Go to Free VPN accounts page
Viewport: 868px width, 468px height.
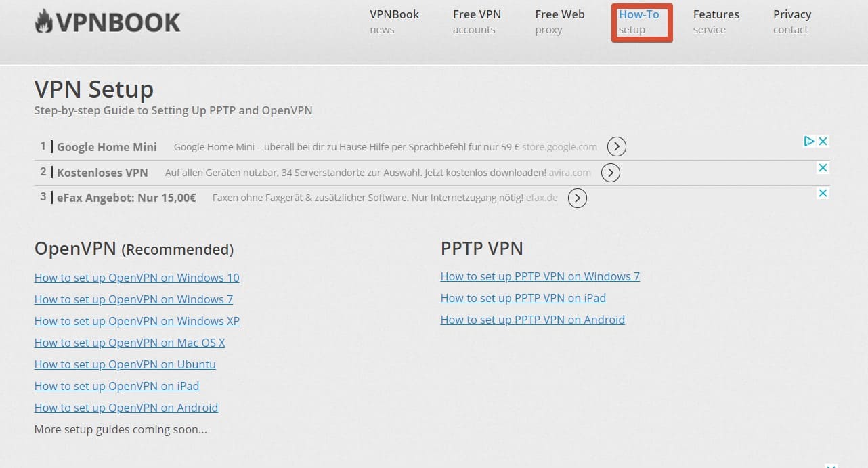click(477, 22)
